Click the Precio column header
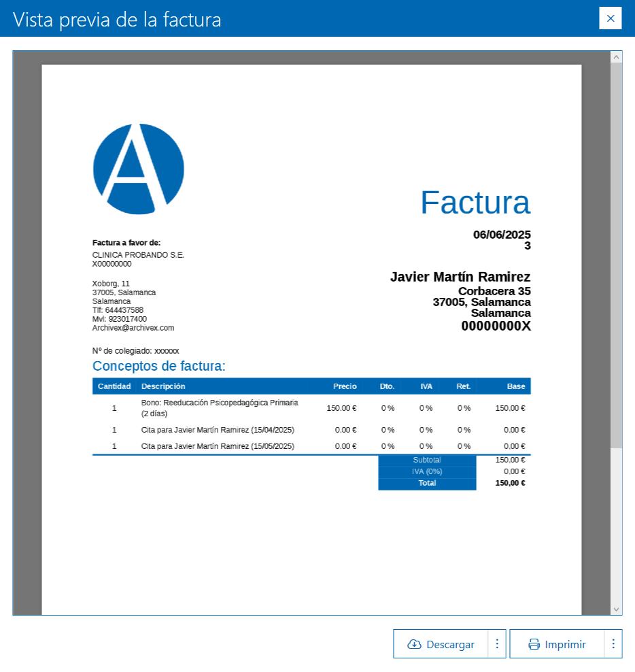 345,386
